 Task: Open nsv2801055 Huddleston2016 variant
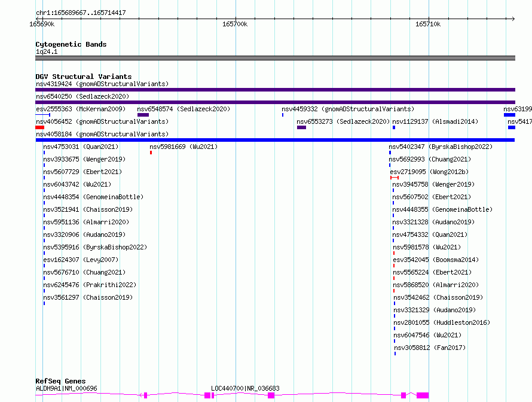tap(442, 322)
